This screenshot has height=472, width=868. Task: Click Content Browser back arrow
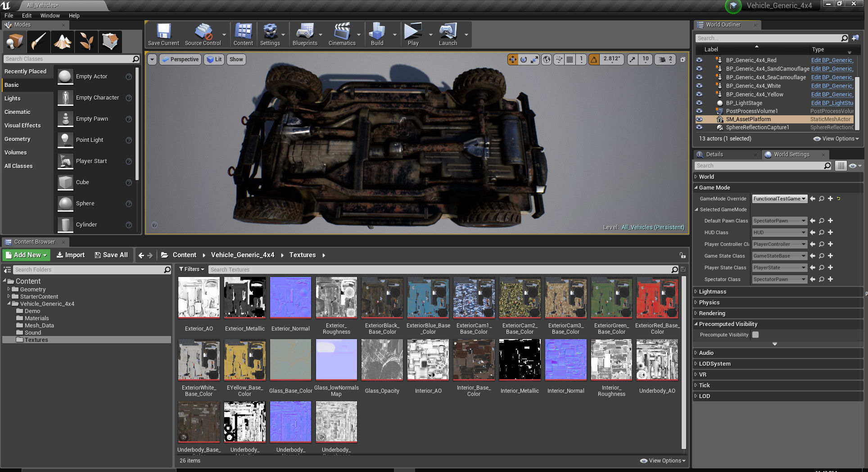tap(141, 255)
